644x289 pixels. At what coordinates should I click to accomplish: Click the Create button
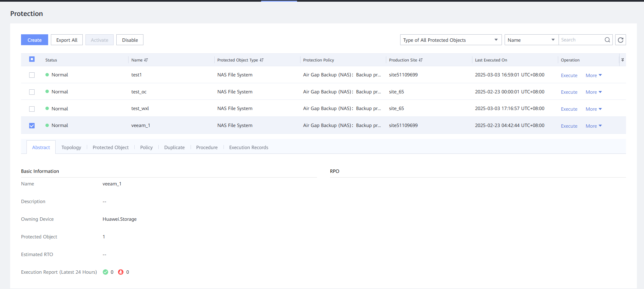point(35,40)
